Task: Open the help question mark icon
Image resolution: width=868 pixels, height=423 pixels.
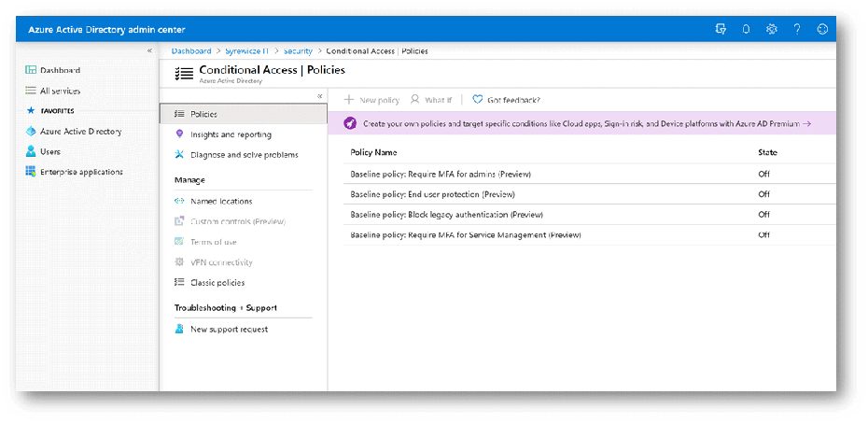Action: click(796, 29)
